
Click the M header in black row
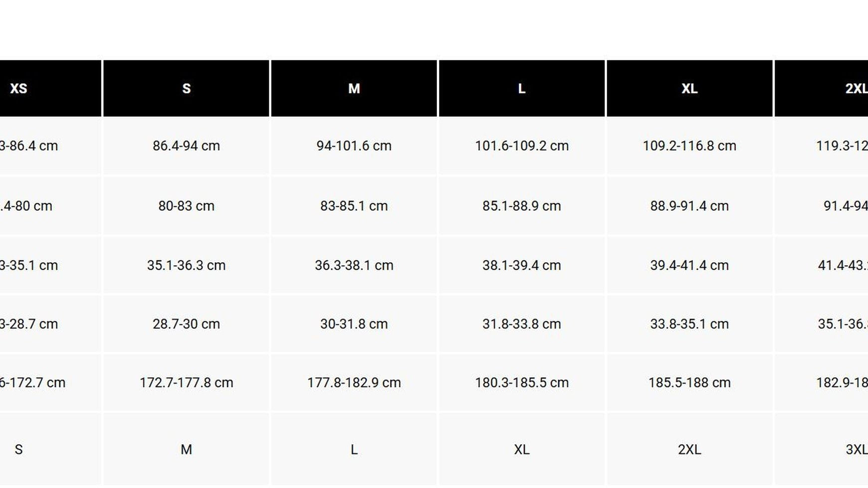point(354,89)
